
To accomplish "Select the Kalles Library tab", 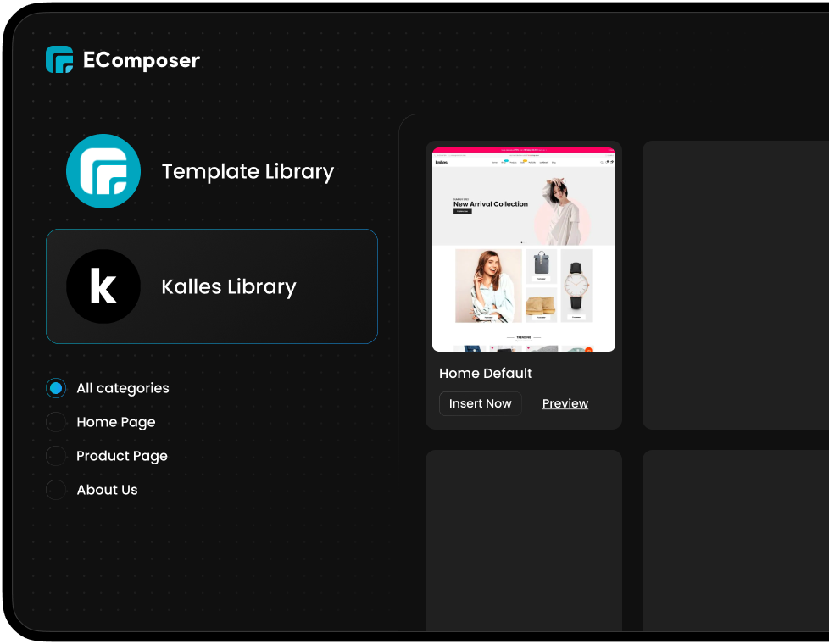I will tap(211, 286).
